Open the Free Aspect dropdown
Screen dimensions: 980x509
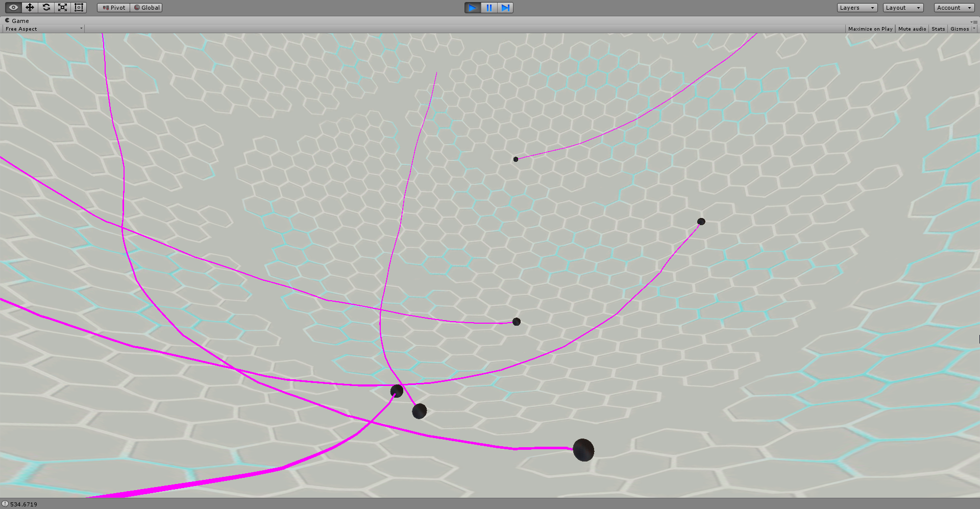(x=43, y=29)
